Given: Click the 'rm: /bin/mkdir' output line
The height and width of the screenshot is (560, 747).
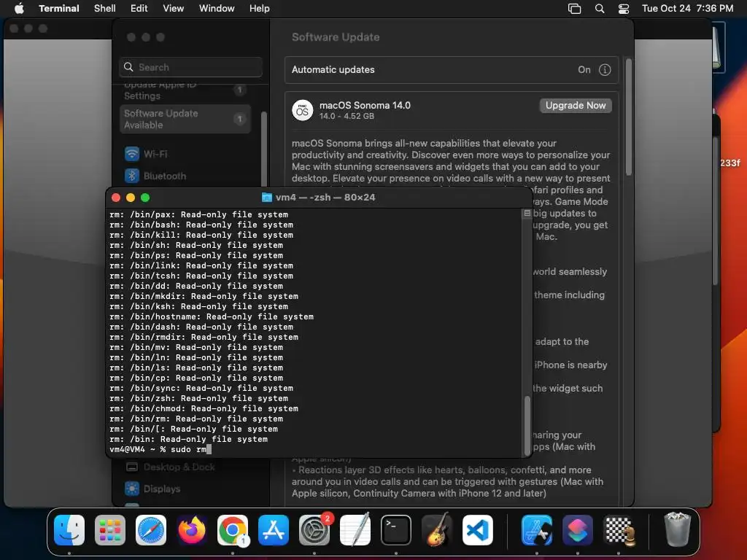Looking at the screenshot, I should [204, 296].
